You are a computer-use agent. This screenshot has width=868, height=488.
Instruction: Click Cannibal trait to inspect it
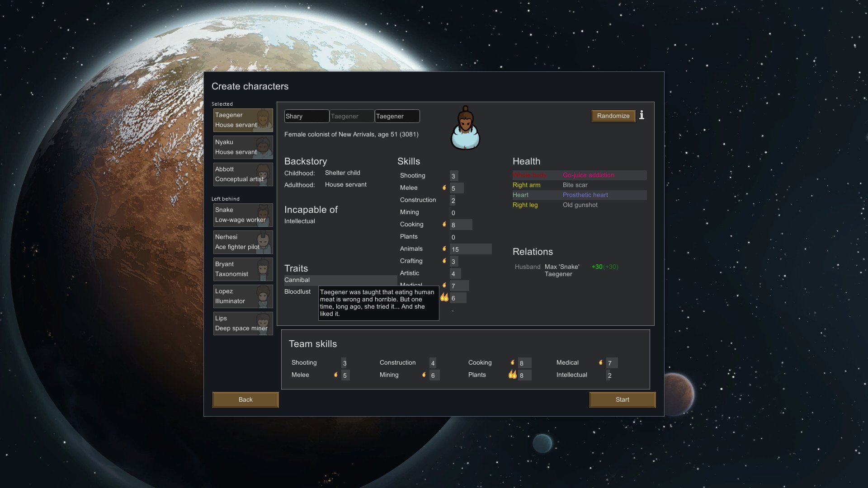[x=297, y=280]
